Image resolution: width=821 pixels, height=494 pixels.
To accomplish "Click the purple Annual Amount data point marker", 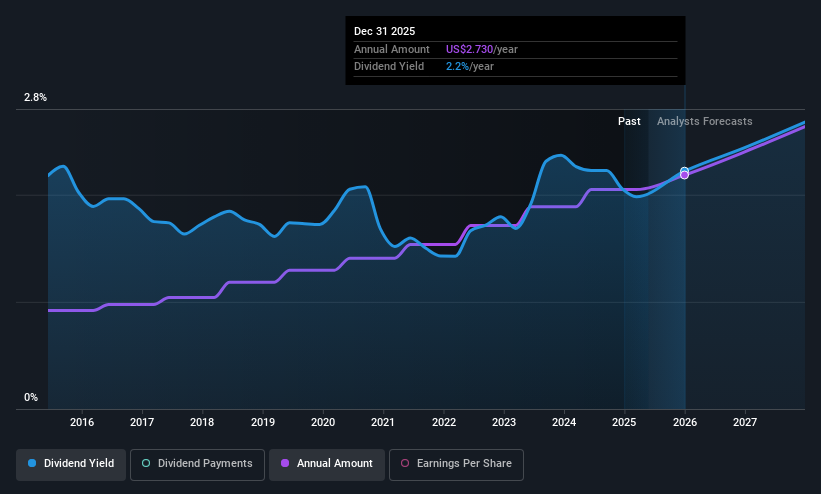I will [684, 175].
